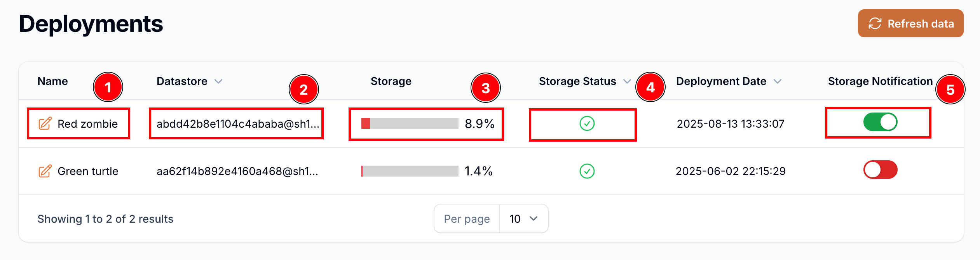Click the Name column header

[52, 81]
